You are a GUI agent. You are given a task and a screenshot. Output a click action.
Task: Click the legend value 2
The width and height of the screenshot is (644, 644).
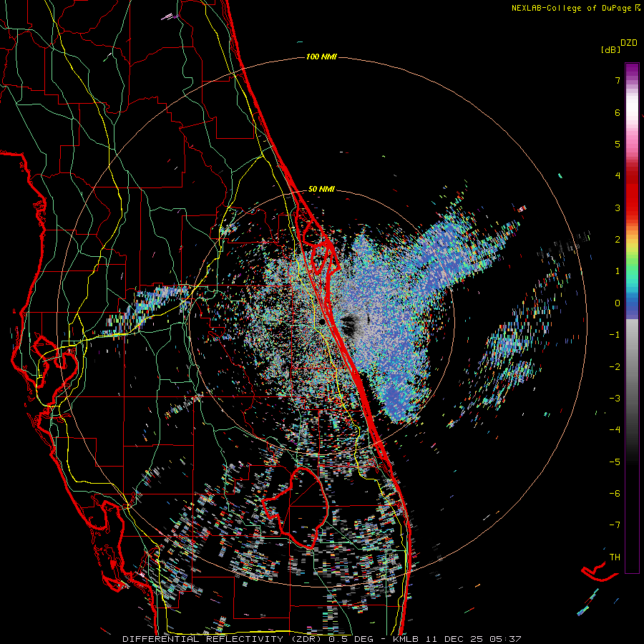(618, 240)
